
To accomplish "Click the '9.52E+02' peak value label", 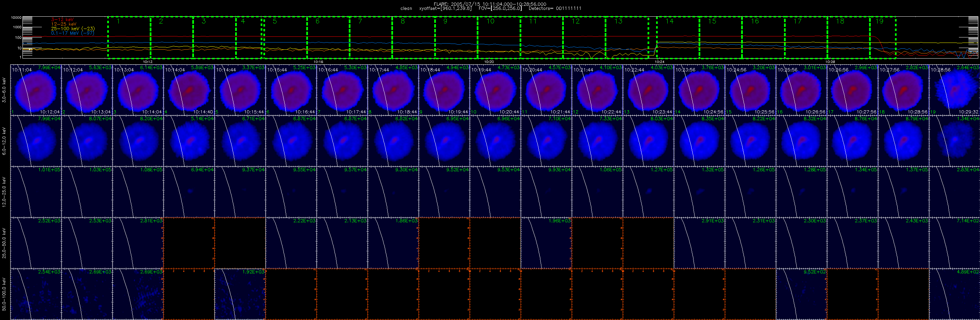I will [x=815, y=272].
